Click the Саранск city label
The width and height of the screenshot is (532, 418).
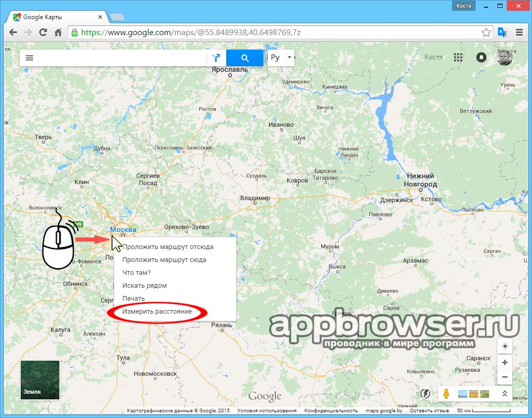pos(478,358)
